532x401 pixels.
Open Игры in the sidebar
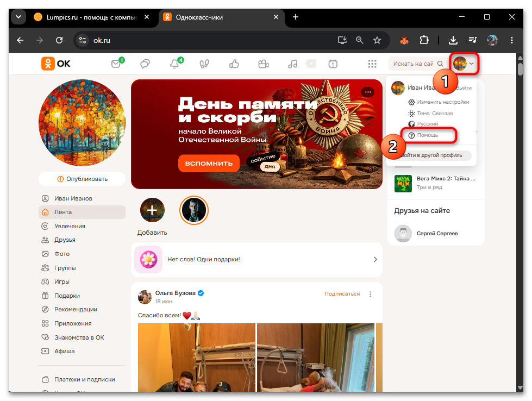(x=62, y=281)
